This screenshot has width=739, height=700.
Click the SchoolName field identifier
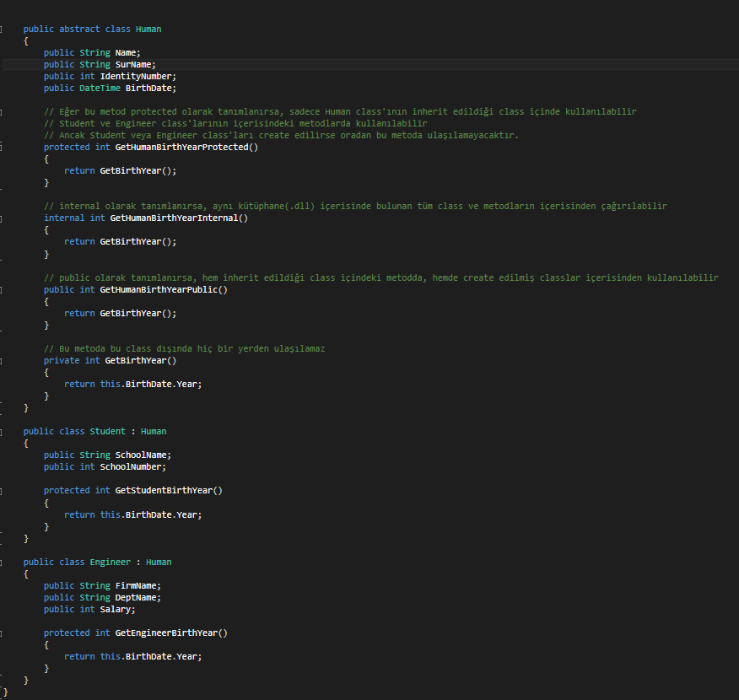[x=141, y=455]
